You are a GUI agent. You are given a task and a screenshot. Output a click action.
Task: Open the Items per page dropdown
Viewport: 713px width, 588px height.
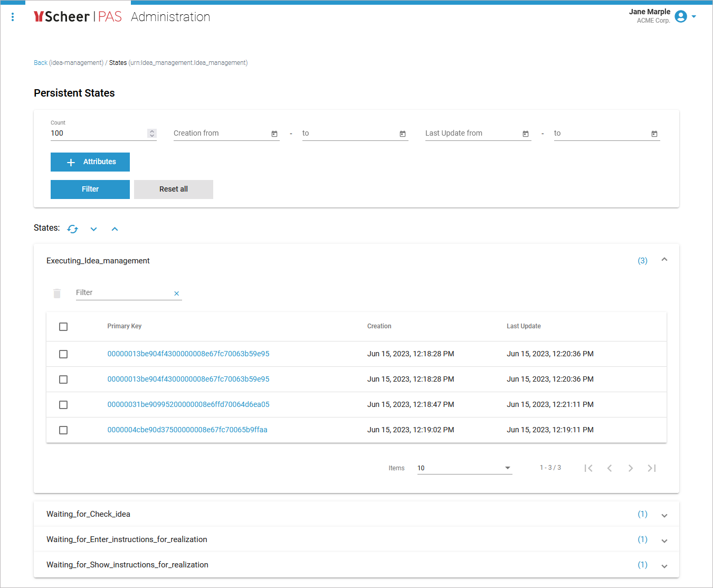tap(464, 468)
